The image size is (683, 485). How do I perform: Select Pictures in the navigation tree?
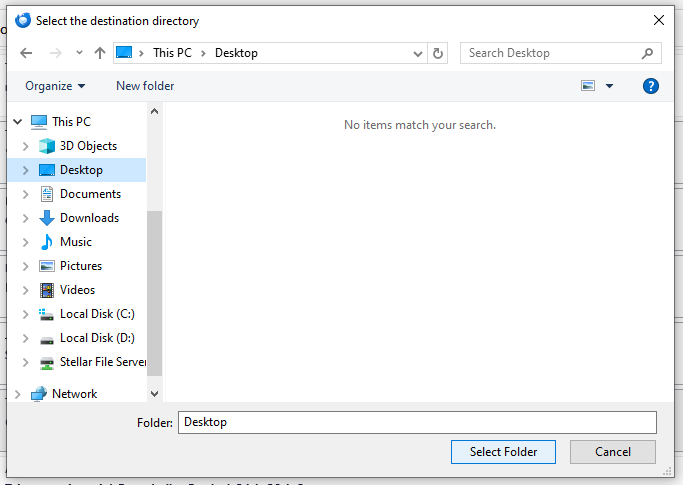[81, 266]
